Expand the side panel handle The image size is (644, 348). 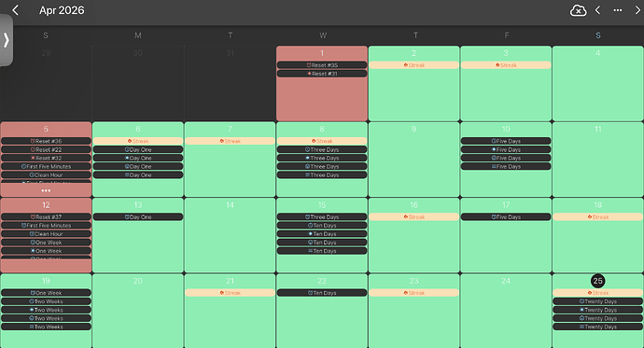click(6, 40)
